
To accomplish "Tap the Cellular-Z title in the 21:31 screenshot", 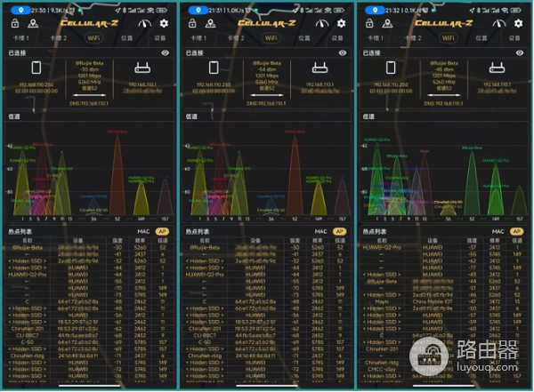I will point(267,23).
